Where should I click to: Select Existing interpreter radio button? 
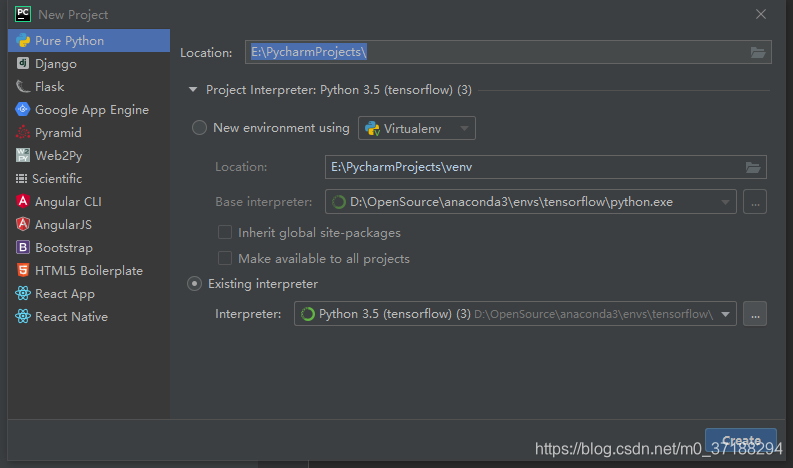click(x=194, y=283)
